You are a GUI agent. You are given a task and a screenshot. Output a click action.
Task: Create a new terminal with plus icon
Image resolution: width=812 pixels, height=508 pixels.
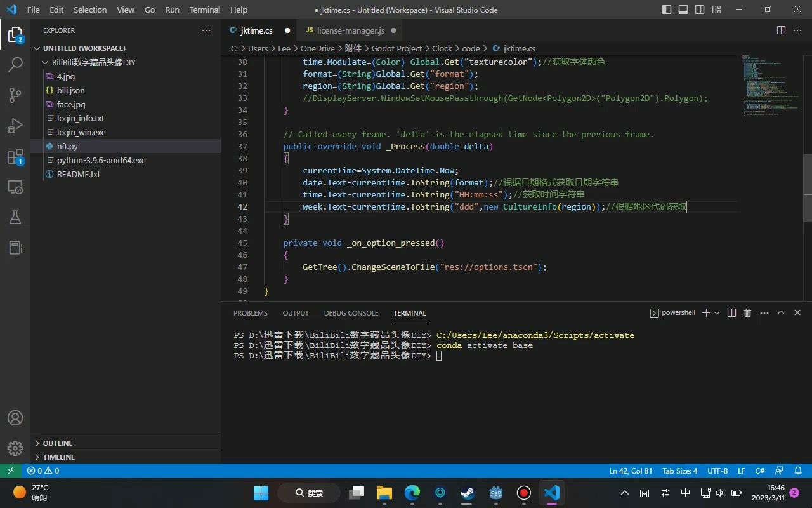coord(706,312)
